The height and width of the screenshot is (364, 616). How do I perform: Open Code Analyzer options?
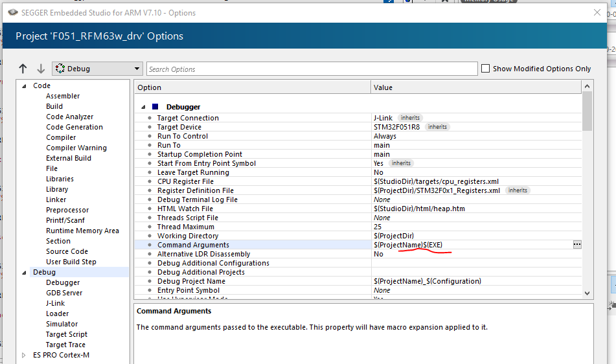click(x=69, y=117)
